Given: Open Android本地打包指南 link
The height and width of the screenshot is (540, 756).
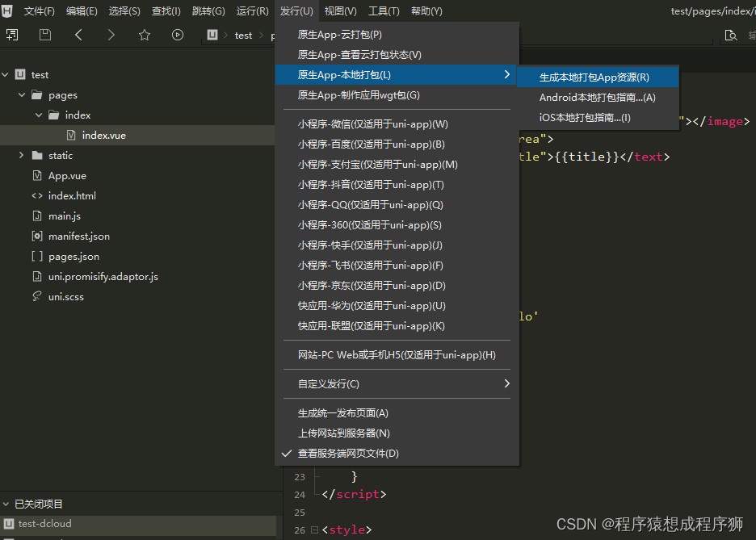Looking at the screenshot, I should click(597, 98).
